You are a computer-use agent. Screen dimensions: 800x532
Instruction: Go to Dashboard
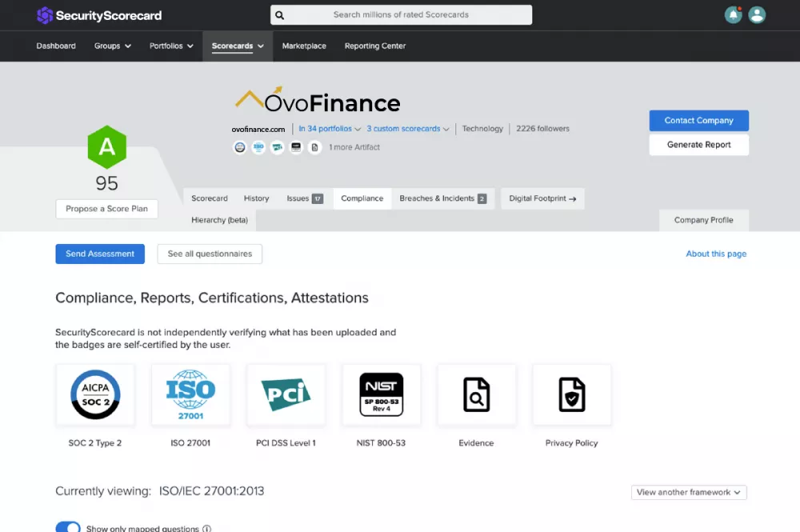pos(56,46)
